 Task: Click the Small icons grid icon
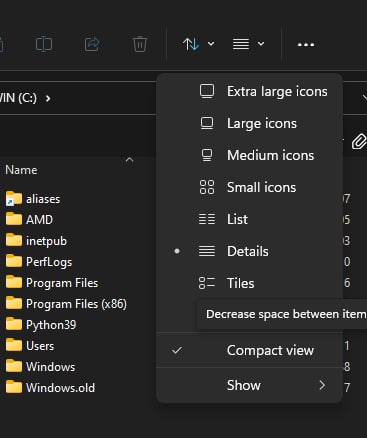(207, 187)
